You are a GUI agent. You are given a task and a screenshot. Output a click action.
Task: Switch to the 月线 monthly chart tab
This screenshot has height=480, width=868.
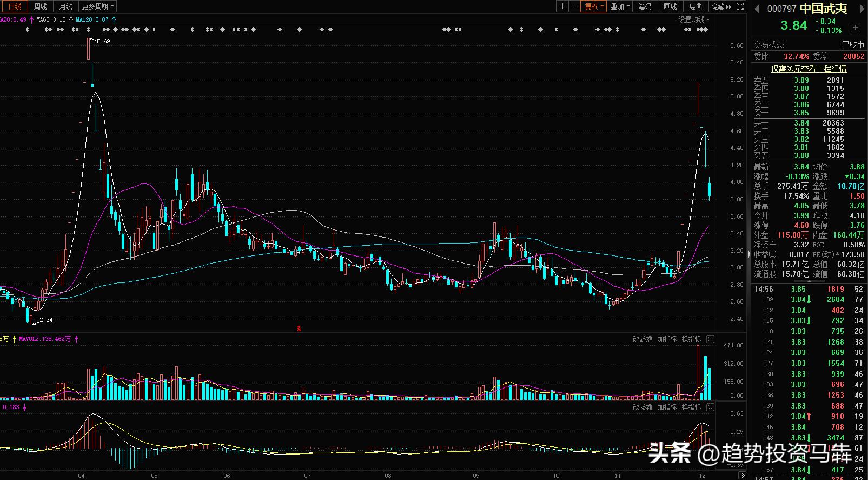(65, 6)
